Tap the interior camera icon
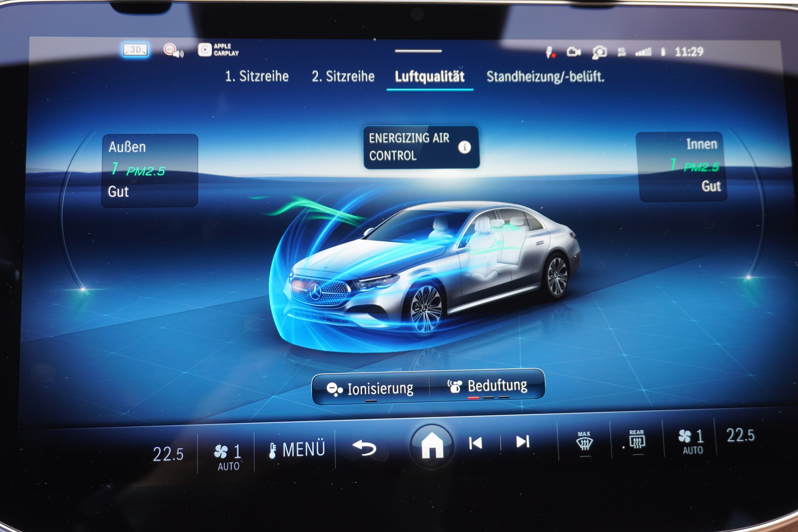The height and width of the screenshot is (532, 798). pyautogui.click(x=599, y=52)
